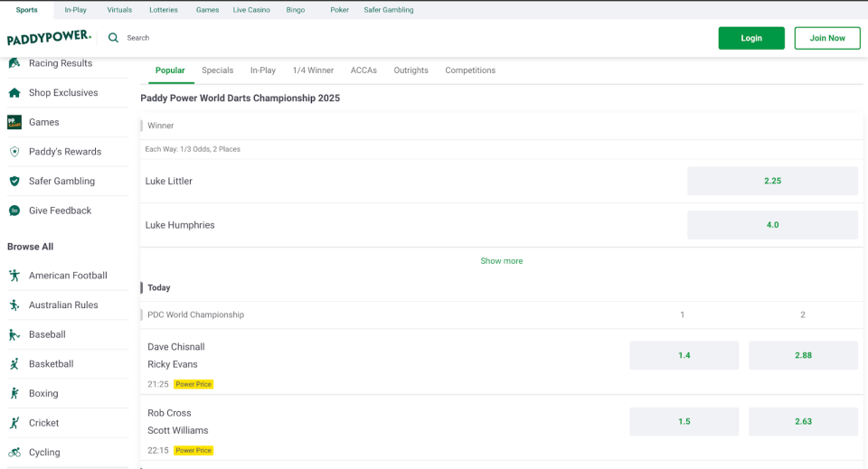The image size is (868, 469).
Task: Click the Basketball player icon
Action: (x=14, y=364)
